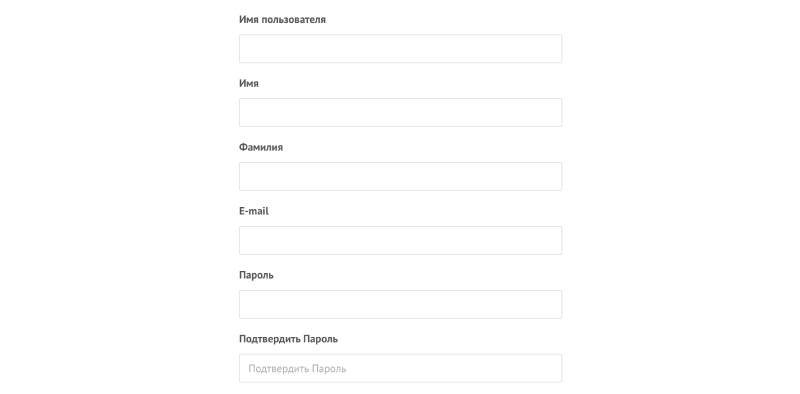Focus the password confirmation box

click(x=401, y=368)
